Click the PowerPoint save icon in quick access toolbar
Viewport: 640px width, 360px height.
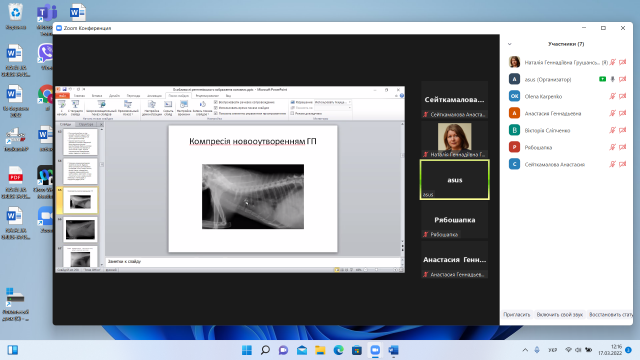coord(64,89)
